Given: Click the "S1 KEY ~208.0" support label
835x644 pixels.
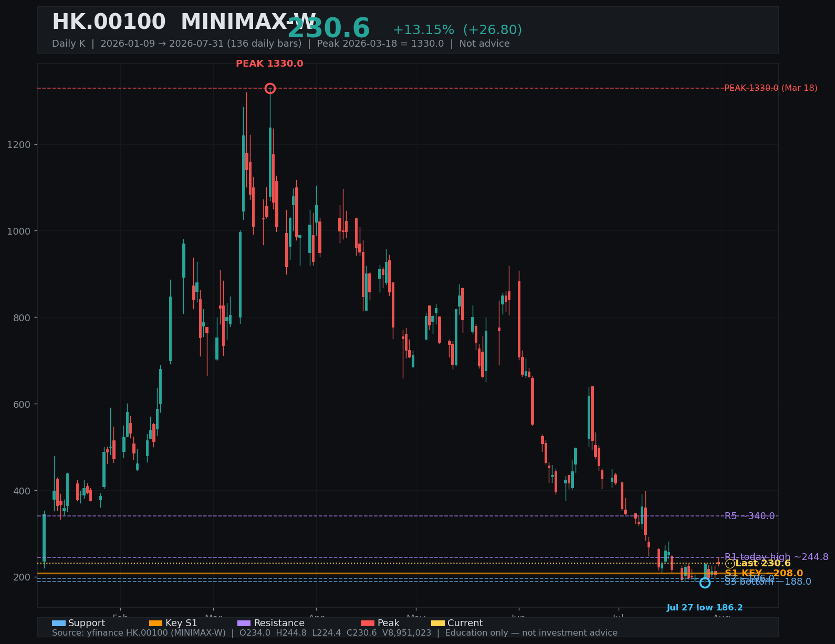Looking at the screenshot, I should [764, 573].
